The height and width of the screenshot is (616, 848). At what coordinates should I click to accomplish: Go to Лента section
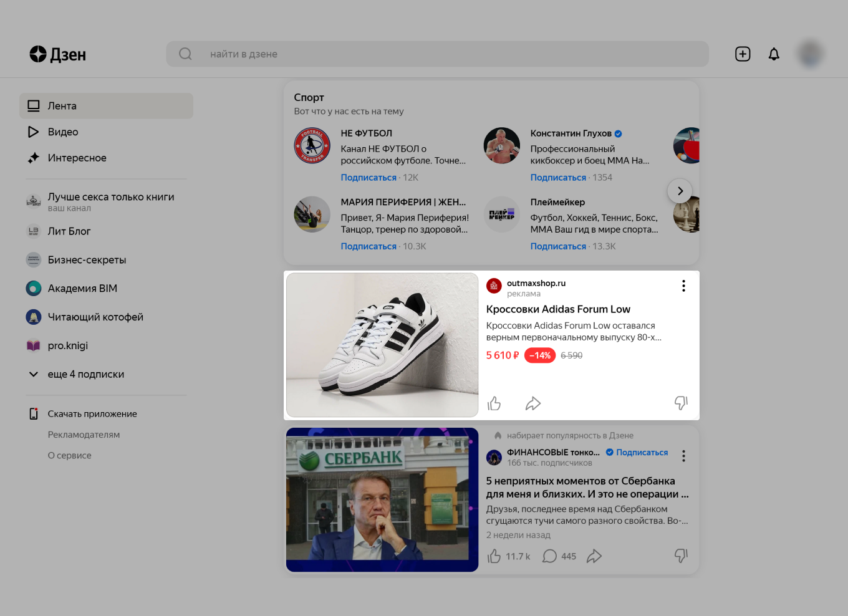(x=106, y=106)
